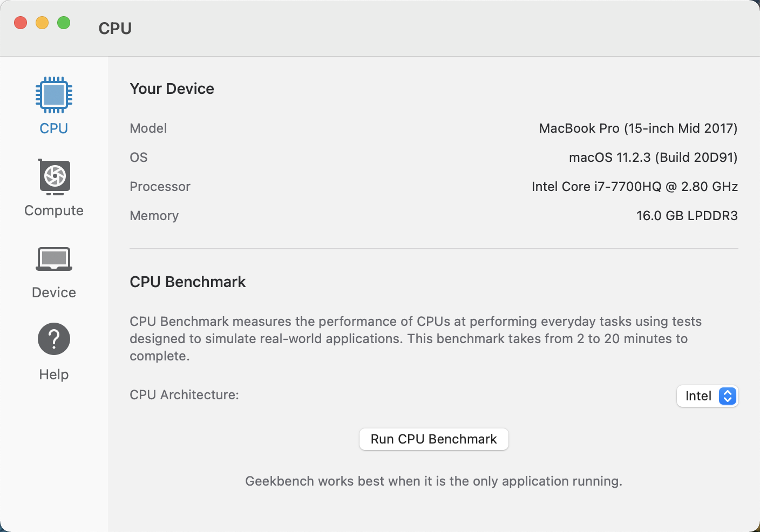Click the CPU Benchmark section heading
Viewport: 760px width, 532px height.
click(188, 282)
